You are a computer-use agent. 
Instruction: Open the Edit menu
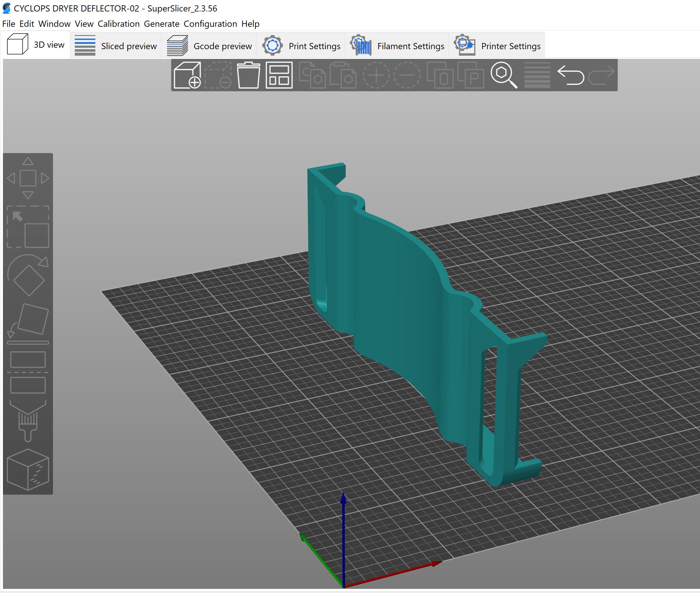pos(26,24)
